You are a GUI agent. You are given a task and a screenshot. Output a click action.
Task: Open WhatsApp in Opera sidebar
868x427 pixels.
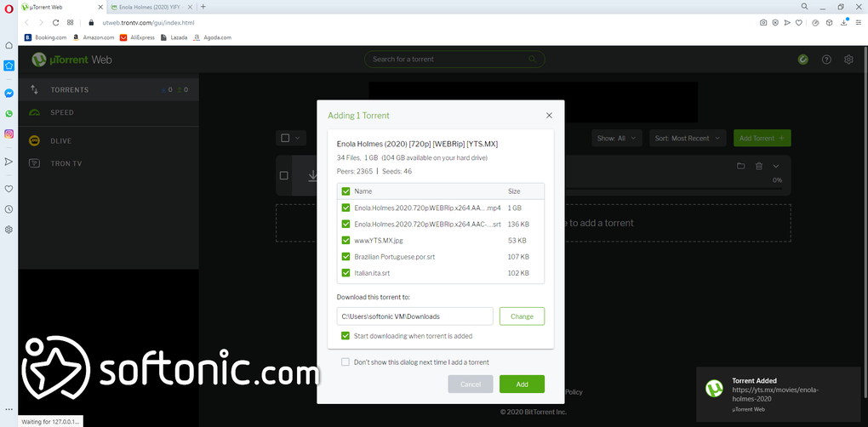pyautogui.click(x=9, y=113)
